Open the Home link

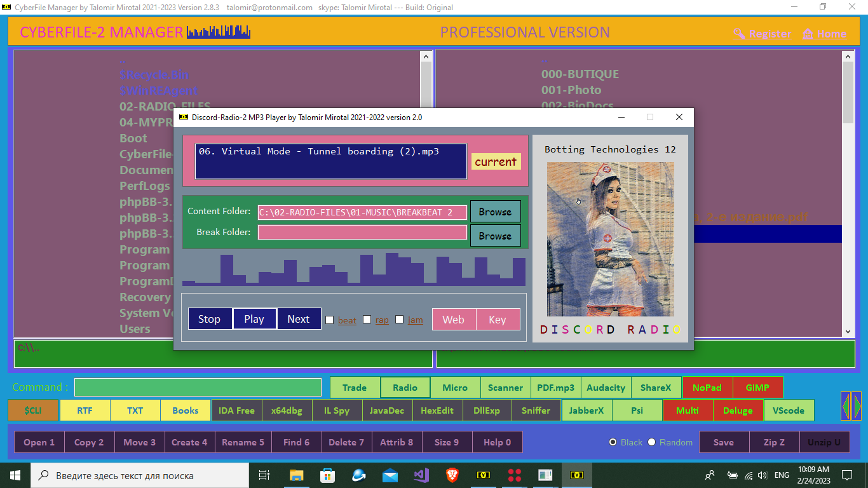(x=825, y=34)
